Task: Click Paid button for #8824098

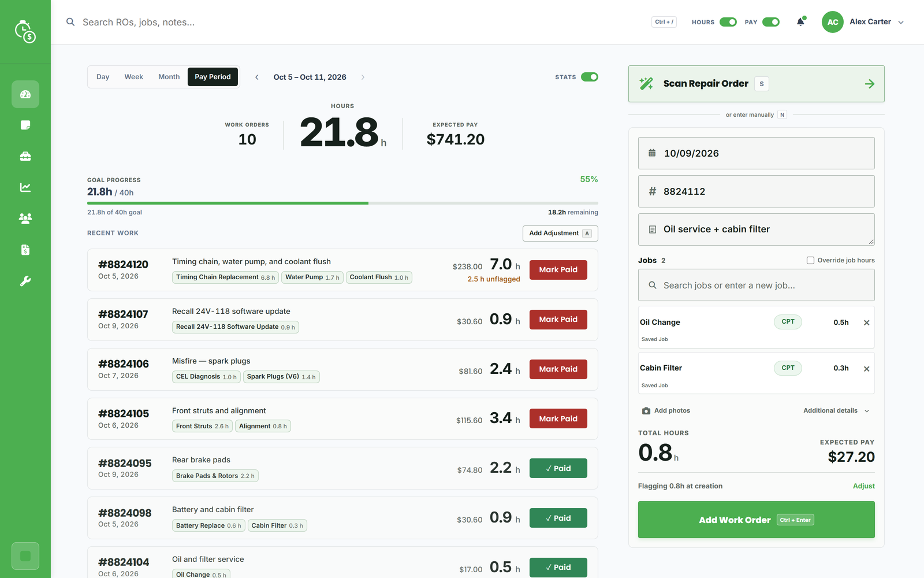Action: coord(558,518)
